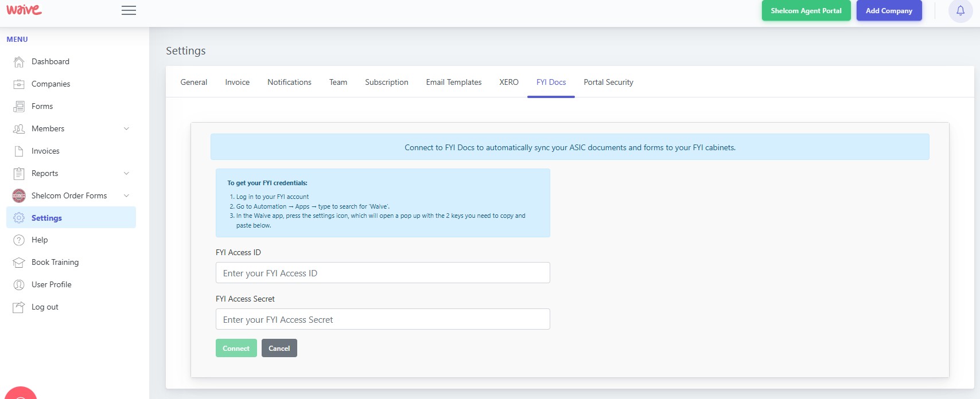Switch to the Invoice tab
Viewport: 980px width, 399px height.
(238, 82)
